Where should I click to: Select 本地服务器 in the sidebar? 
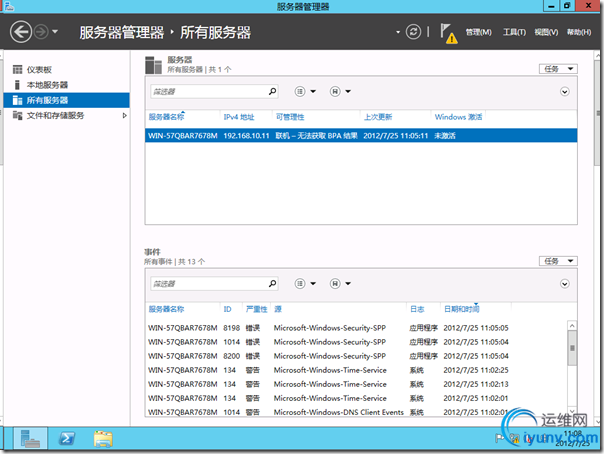click(x=66, y=85)
